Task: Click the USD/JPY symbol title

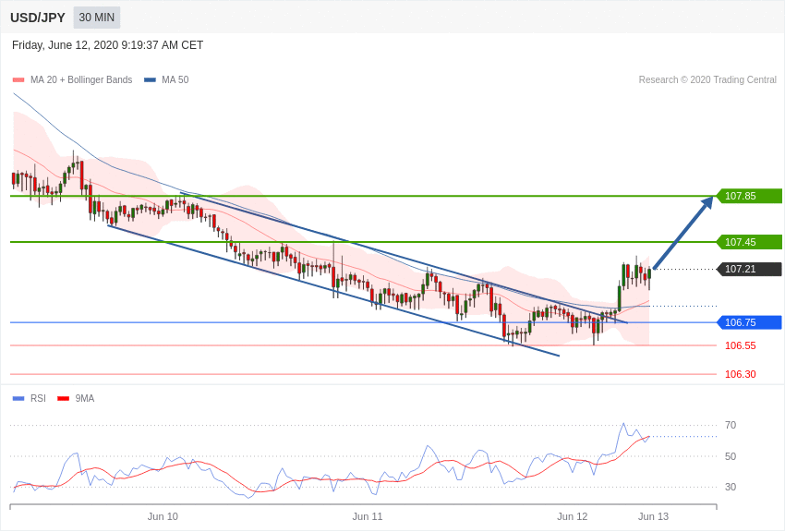Action: coord(38,18)
